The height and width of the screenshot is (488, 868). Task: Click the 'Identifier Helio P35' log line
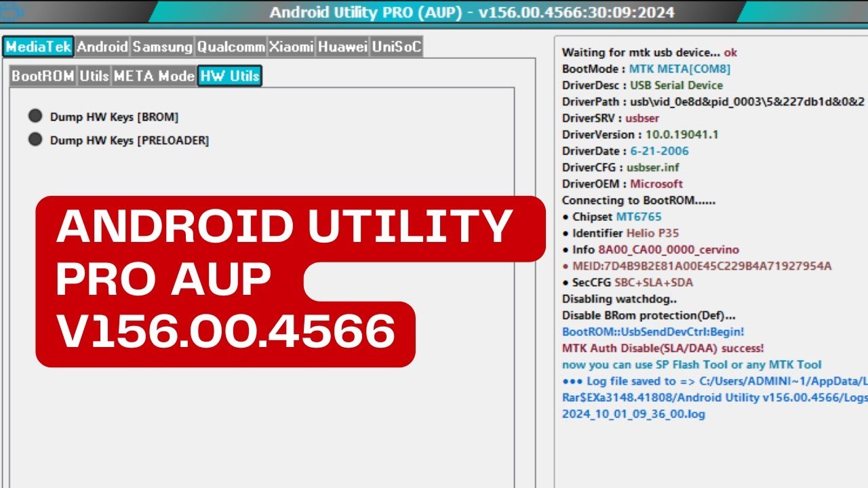pos(620,233)
